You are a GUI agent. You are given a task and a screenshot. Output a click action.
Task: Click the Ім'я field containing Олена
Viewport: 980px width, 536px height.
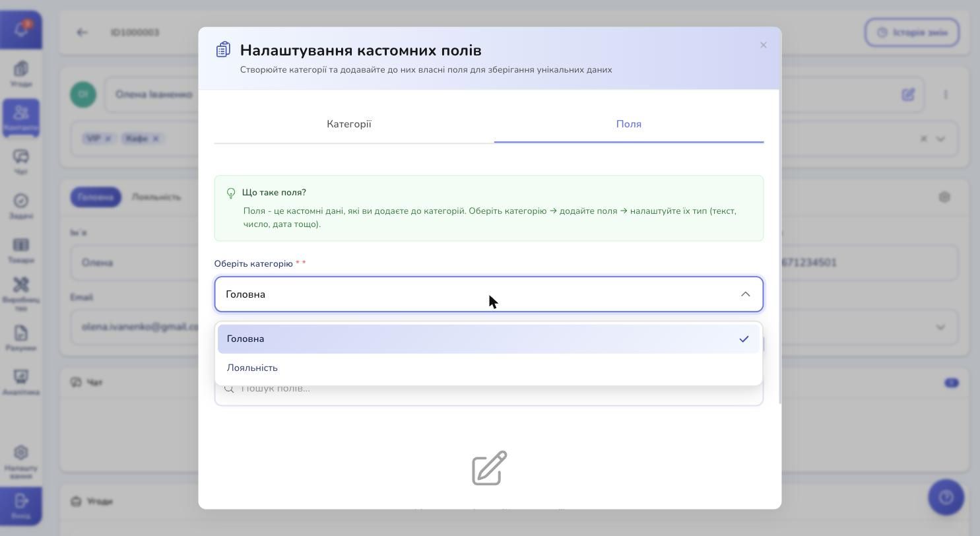point(135,263)
